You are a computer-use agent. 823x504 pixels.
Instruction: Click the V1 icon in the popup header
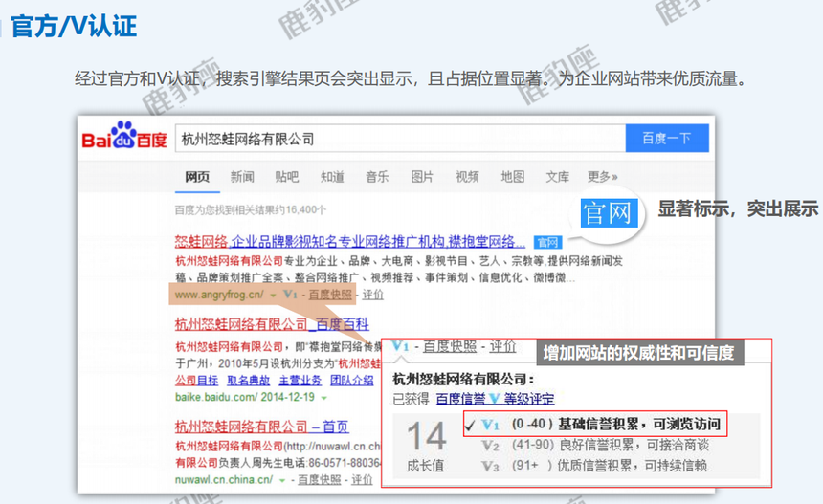pyautogui.click(x=400, y=346)
